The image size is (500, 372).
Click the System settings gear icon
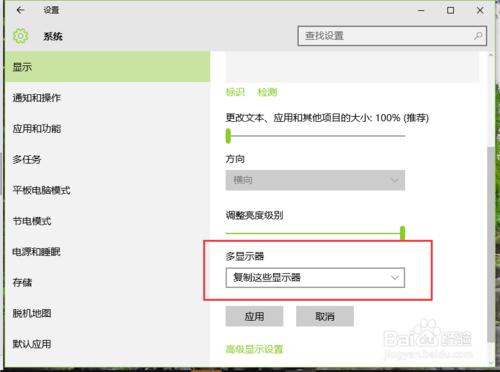click(x=20, y=36)
